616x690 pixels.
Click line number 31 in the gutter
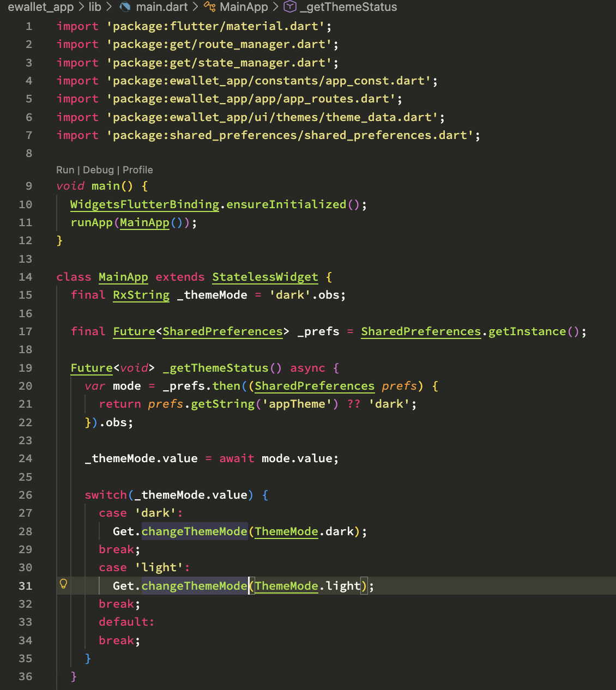click(25, 585)
